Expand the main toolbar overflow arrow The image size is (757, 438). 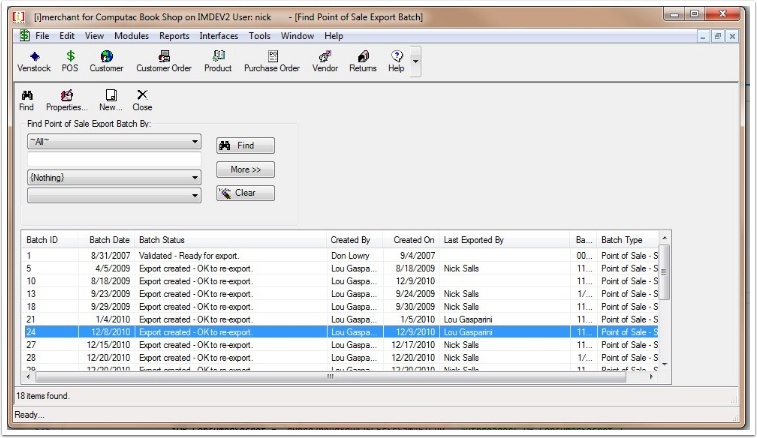coord(415,61)
